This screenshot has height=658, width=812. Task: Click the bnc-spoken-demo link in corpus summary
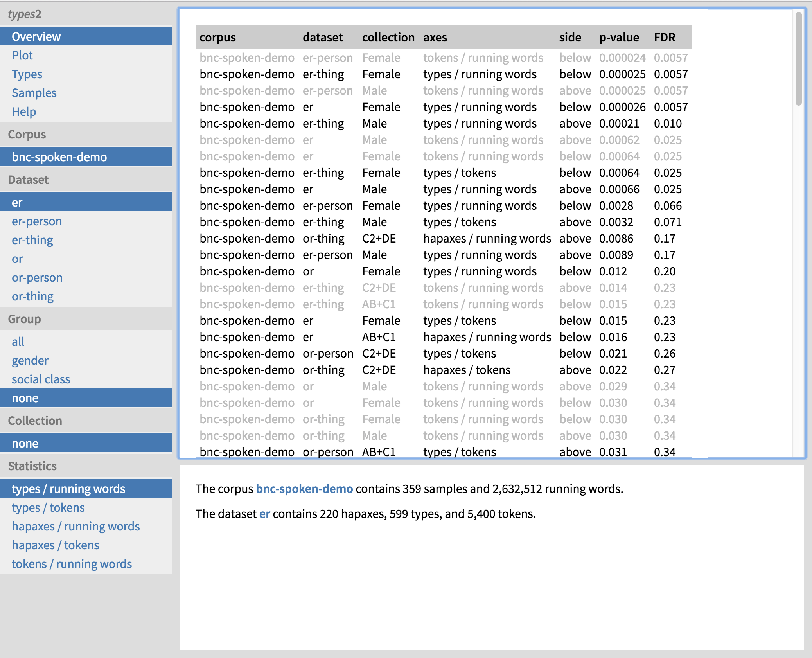point(304,489)
